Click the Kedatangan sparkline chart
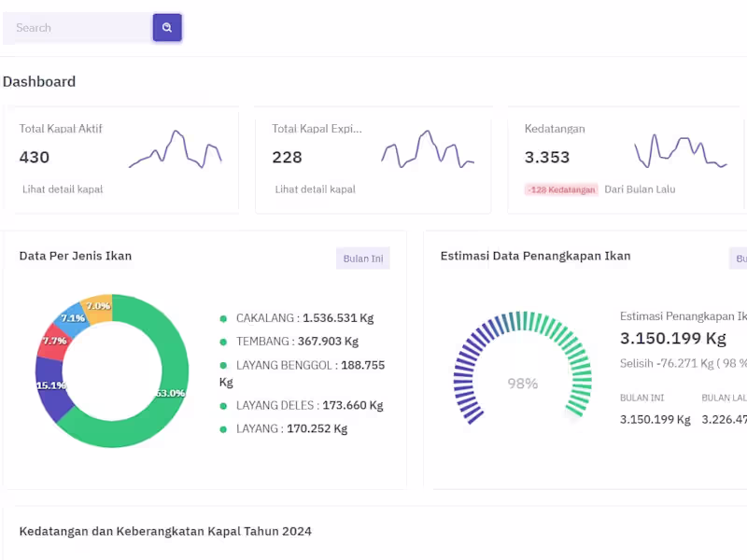 pos(680,150)
